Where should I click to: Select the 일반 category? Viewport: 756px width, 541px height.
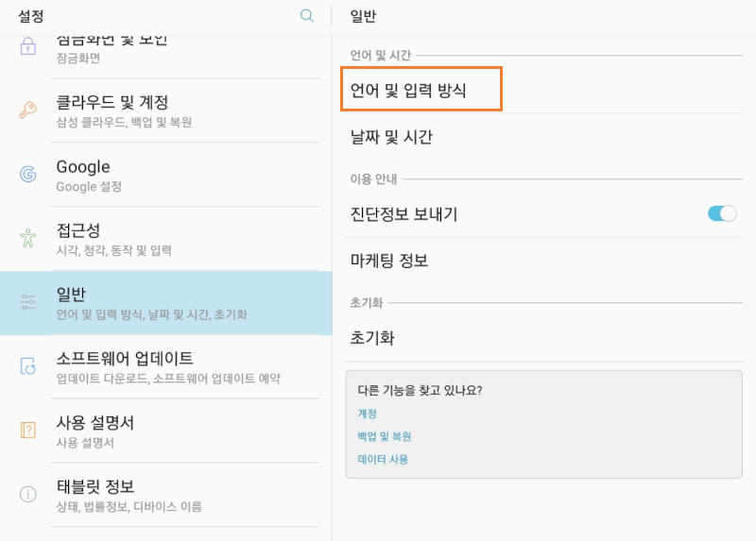pos(166,302)
